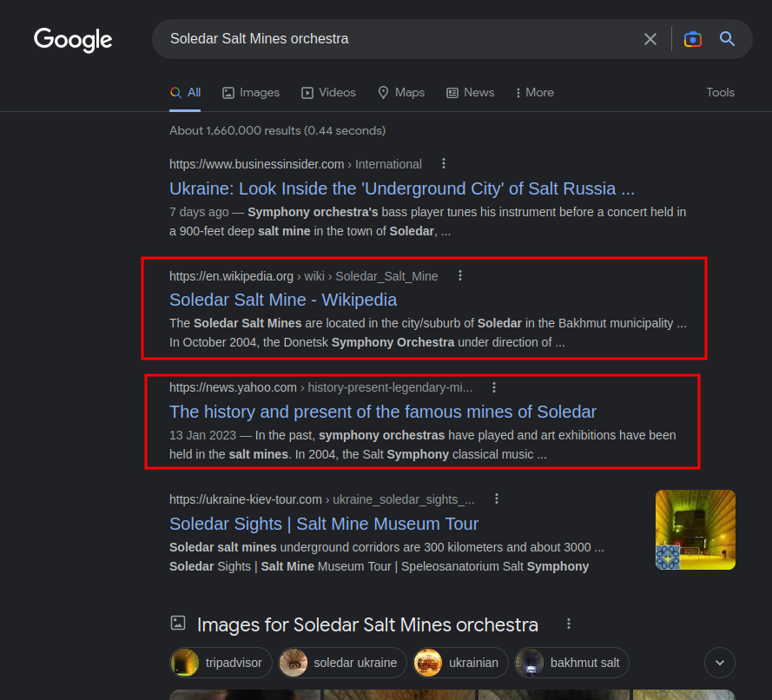Viewport: 772px width, 700px height.
Task: Select the soledar ukraine image filter chip
Action: pyautogui.click(x=342, y=663)
